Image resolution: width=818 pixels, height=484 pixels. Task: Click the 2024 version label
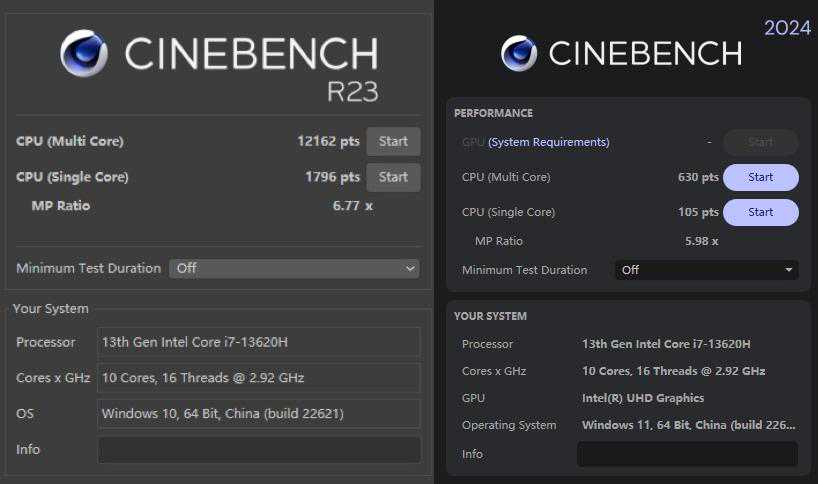coord(787,28)
